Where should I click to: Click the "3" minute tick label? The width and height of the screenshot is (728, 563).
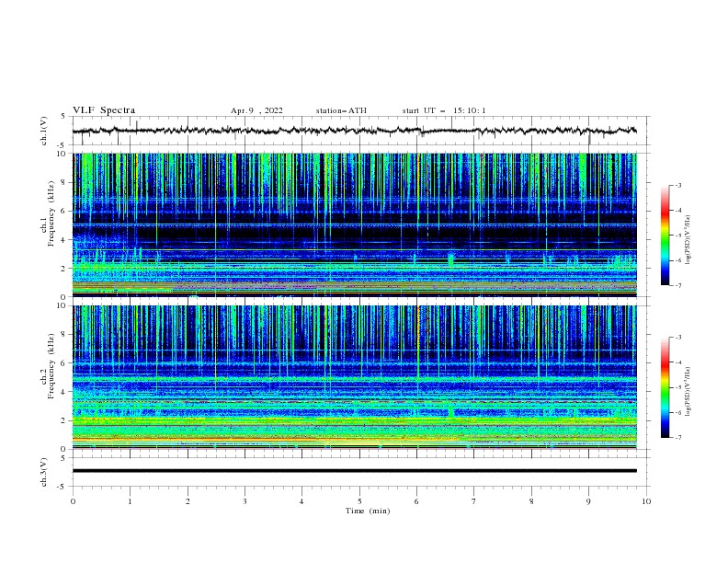[245, 501]
